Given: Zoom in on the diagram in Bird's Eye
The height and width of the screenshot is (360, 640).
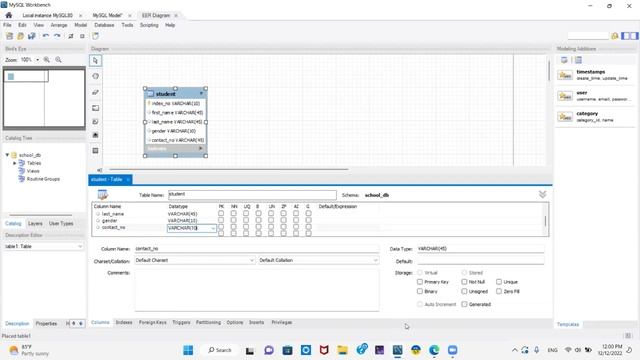Looking at the screenshot, I should point(47,60).
